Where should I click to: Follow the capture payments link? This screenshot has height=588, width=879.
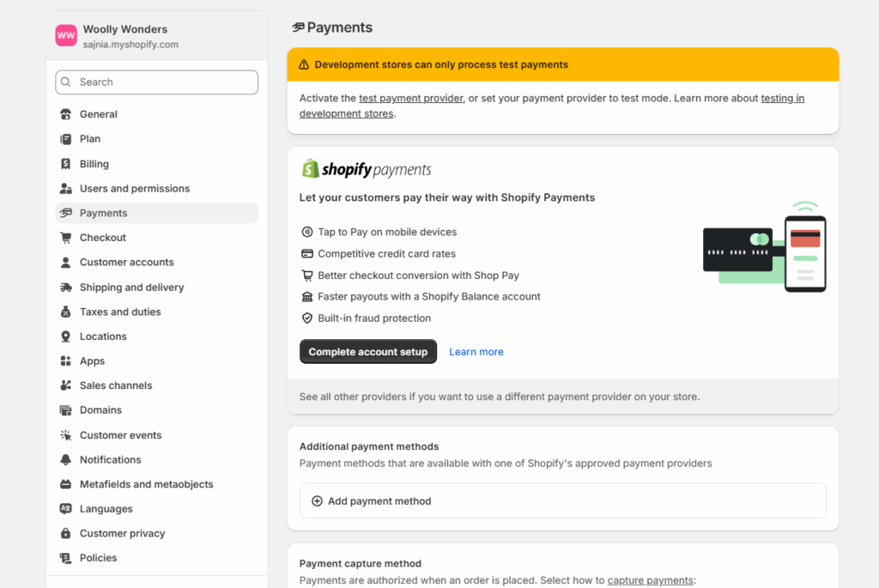pyautogui.click(x=650, y=580)
